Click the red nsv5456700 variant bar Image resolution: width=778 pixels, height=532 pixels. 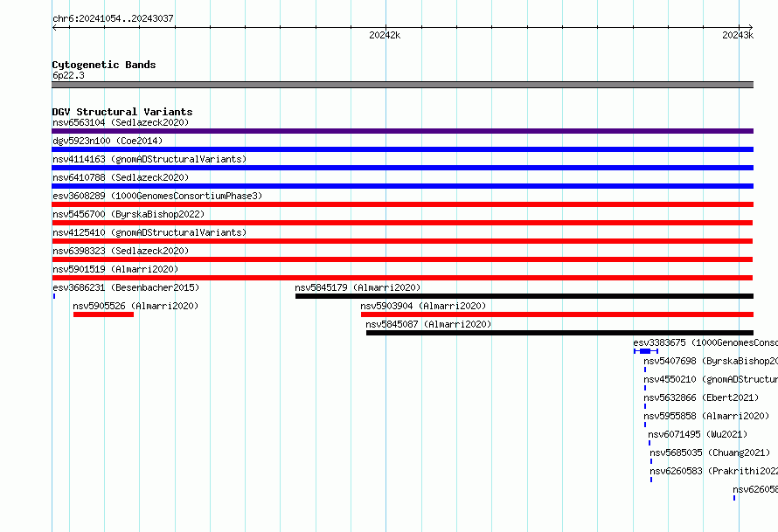402,223
